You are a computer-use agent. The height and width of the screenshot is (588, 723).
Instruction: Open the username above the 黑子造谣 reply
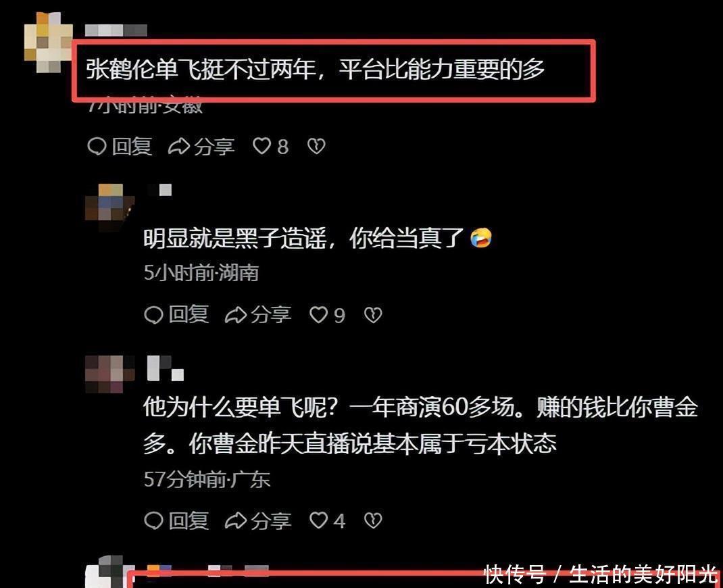click(160, 189)
